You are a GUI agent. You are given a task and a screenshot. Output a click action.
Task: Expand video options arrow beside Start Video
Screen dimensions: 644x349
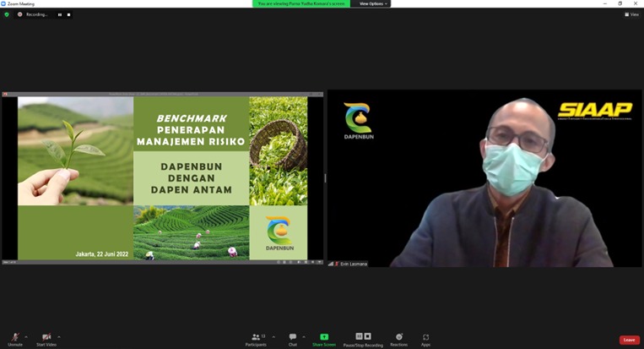tap(58, 336)
